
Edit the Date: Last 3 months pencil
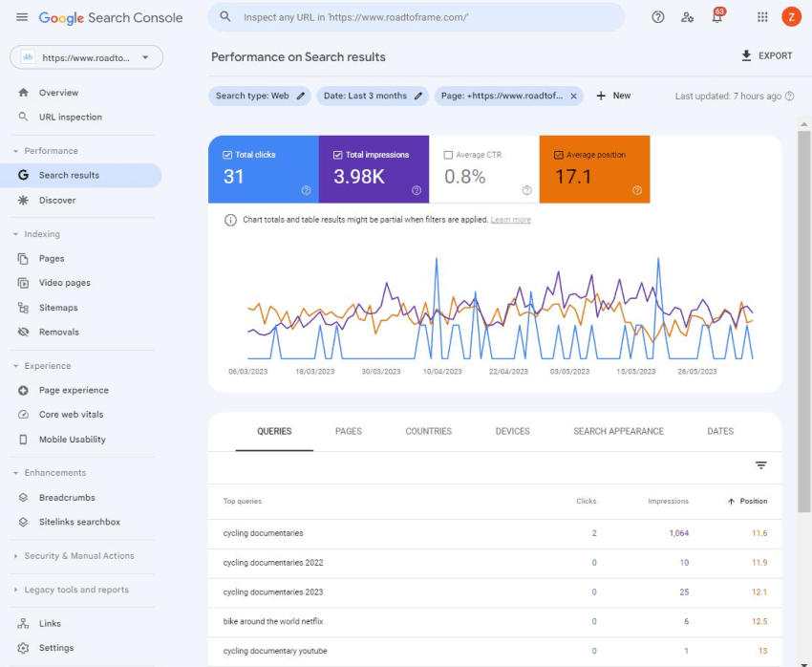pyautogui.click(x=418, y=96)
